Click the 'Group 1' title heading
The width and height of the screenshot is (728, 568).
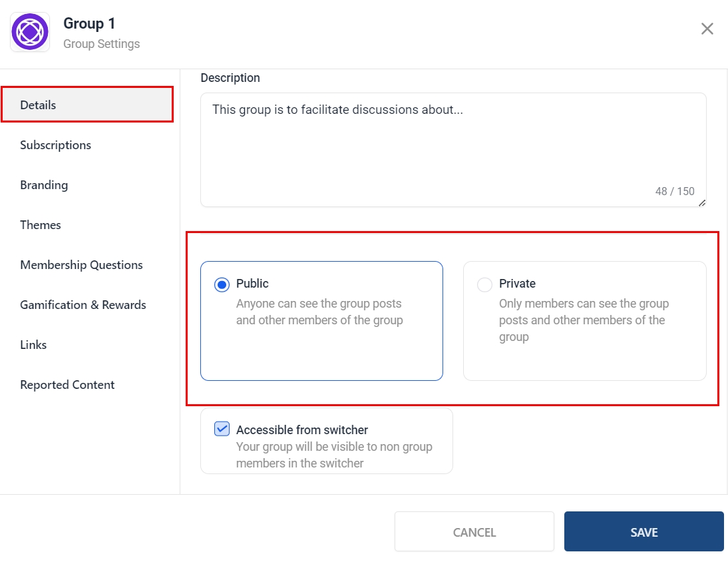click(x=89, y=23)
